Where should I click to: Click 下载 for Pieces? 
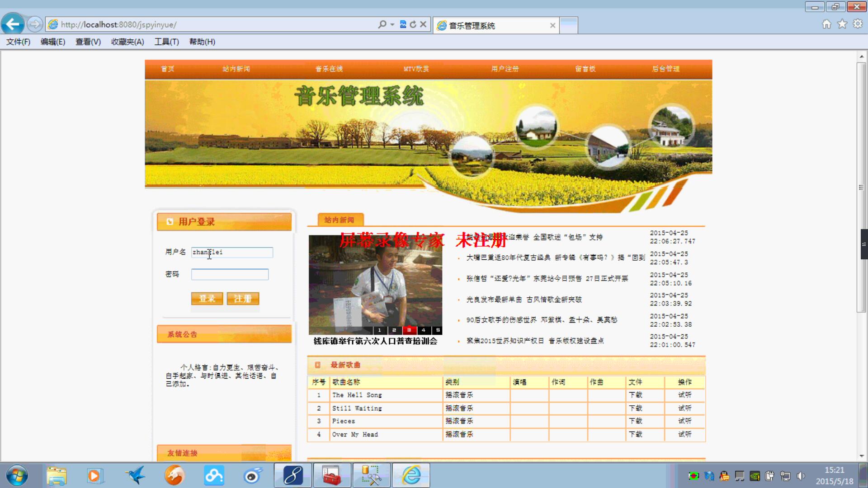[x=635, y=421]
